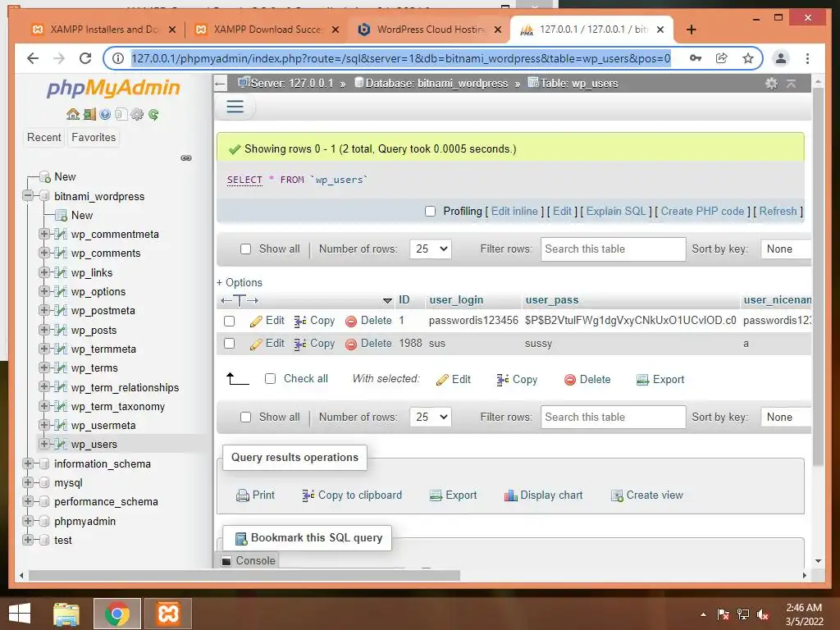
Task: Switch to WordPress Cloud Hosting tab
Action: pos(430,30)
